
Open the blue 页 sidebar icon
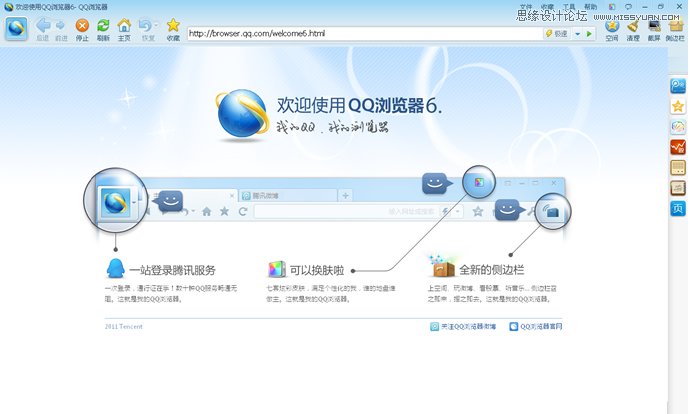tap(678, 209)
